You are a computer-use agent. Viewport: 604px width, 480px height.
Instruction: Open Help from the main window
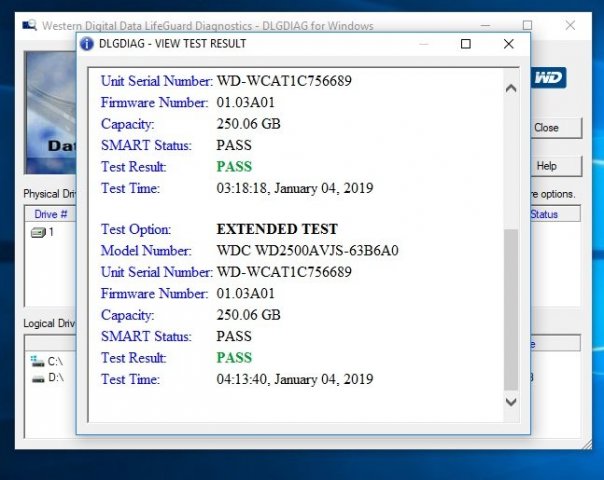[x=546, y=166]
